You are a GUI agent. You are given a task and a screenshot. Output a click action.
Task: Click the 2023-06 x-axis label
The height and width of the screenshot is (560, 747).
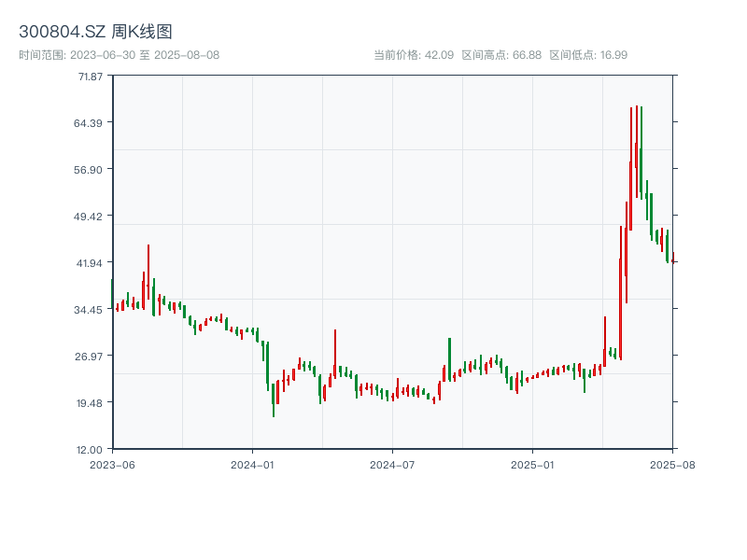tap(112, 465)
